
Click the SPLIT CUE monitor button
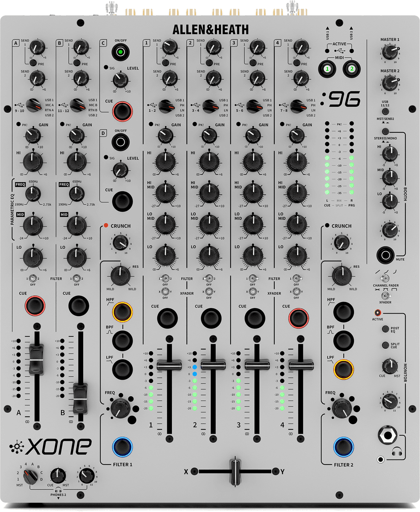pos(385,345)
